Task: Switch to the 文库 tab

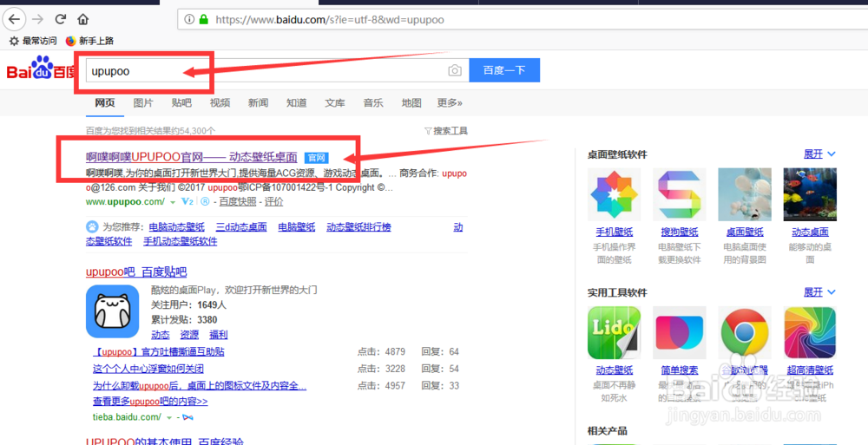Action: pos(335,103)
